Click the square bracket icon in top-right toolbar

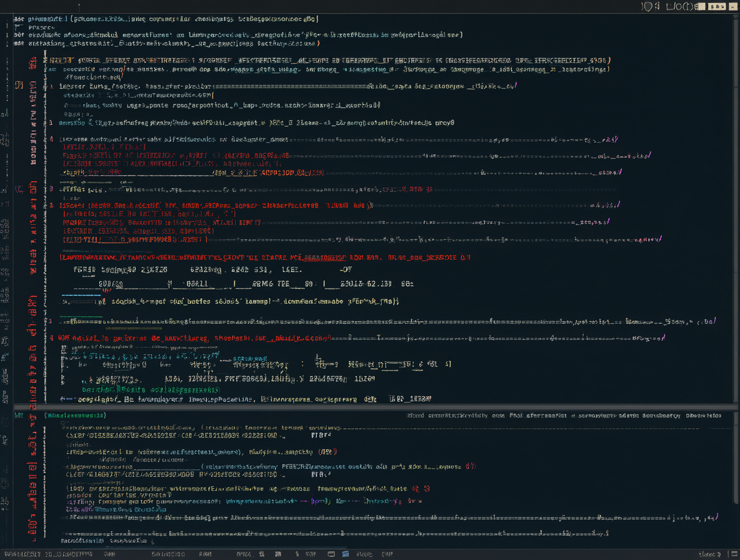[669, 6]
